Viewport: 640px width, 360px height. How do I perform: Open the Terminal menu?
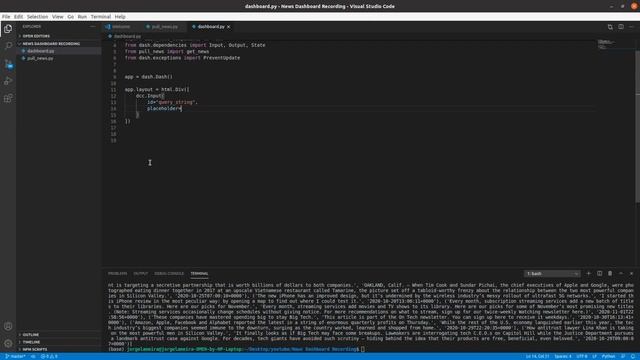101,17
